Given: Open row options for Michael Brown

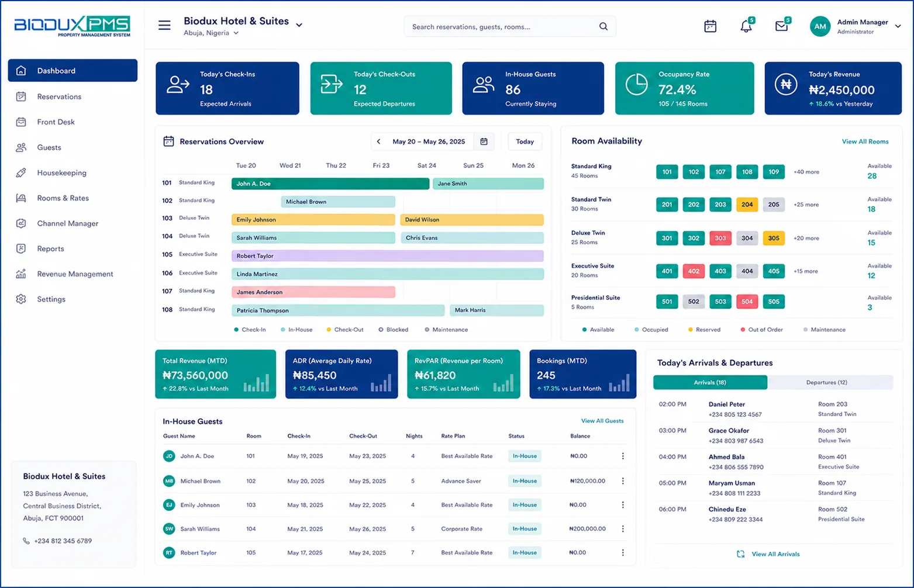Looking at the screenshot, I should pos(622,481).
